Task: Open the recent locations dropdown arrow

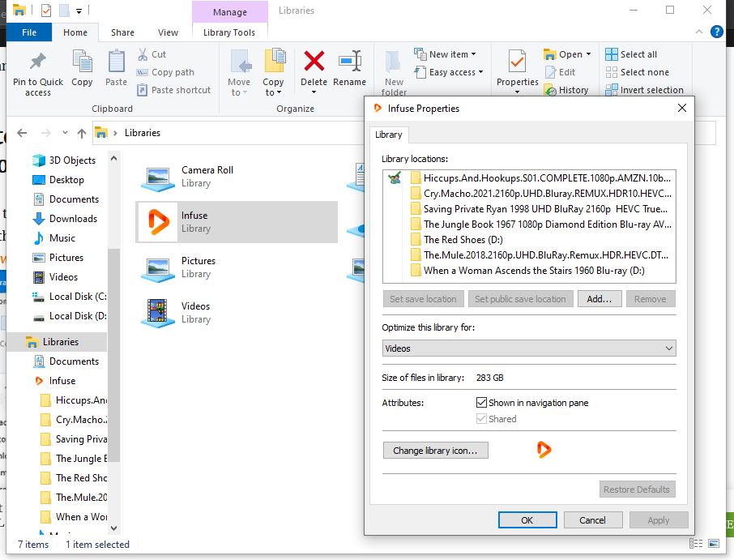Action: (x=65, y=133)
